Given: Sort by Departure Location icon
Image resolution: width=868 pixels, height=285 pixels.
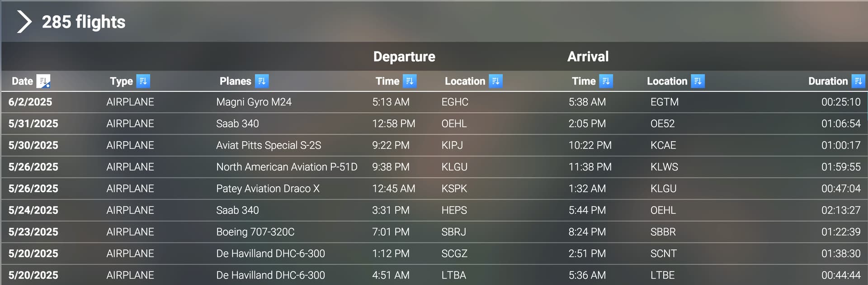Looking at the screenshot, I should (x=495, y=81).
